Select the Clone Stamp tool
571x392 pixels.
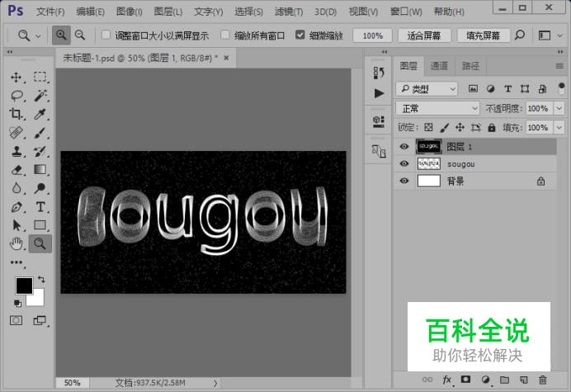pyautogui.click(x=16, y=151)
